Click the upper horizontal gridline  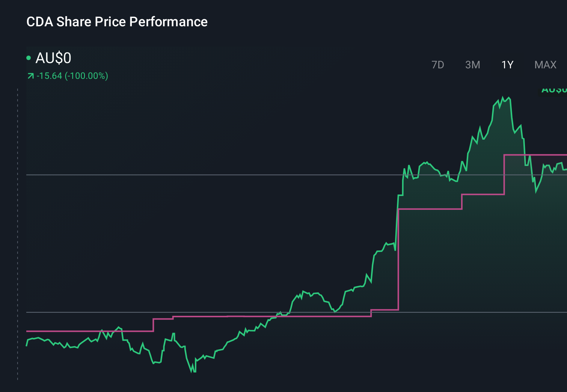[225, 174]
